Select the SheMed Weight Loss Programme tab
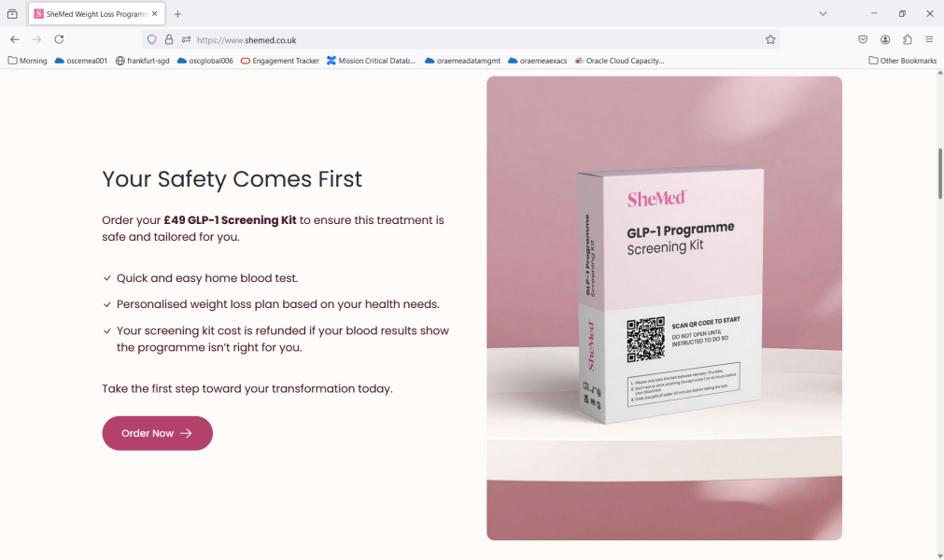944x560 pixels. click(x=96, y=14)
